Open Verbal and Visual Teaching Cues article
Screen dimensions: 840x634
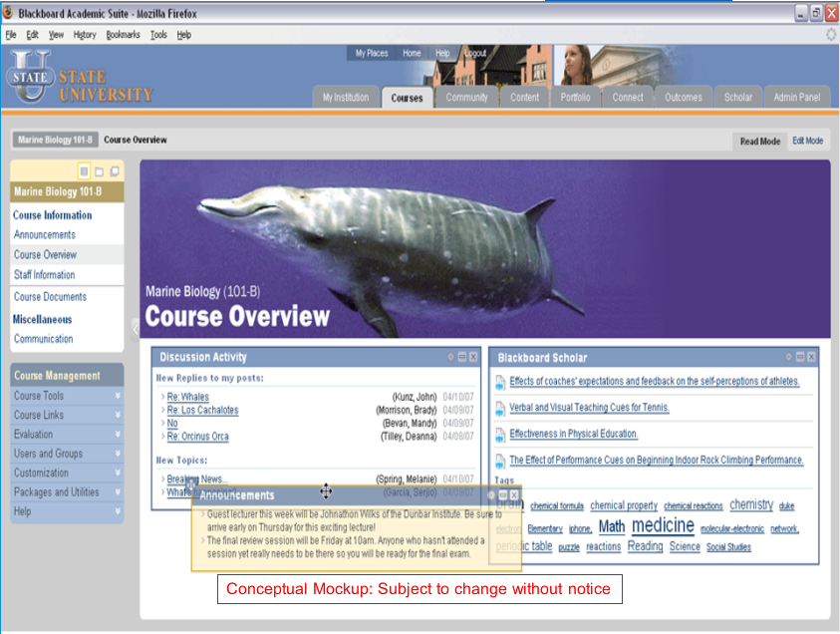(589, 408)
